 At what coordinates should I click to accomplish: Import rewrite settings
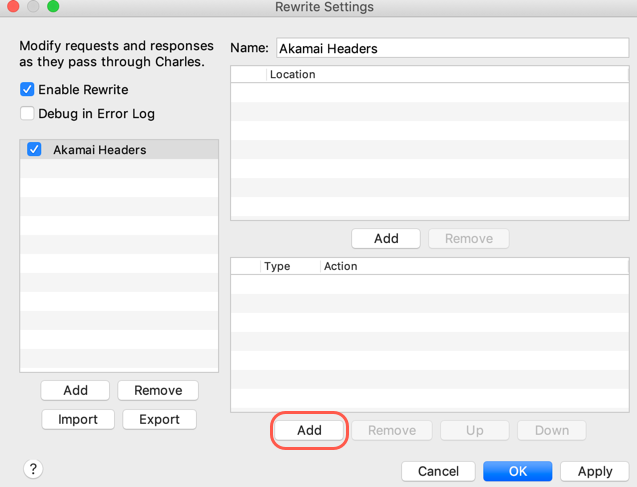click(x=78, y=419)
